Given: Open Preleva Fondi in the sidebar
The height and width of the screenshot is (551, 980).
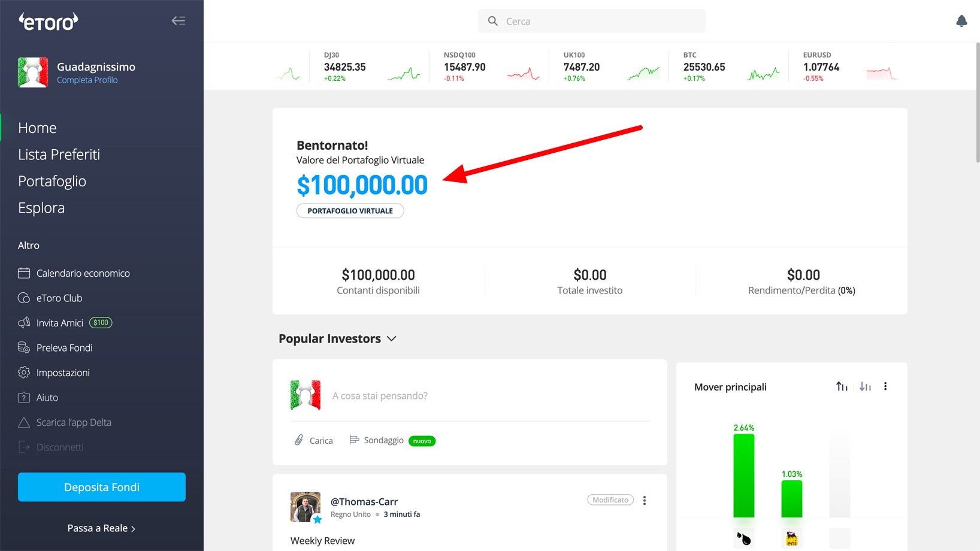Looking at the screenshot, I should 64,348.
